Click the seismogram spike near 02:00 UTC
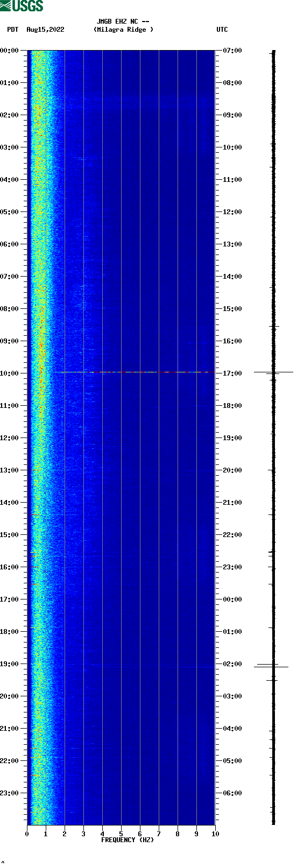The width and height of the screenshot is (297, 868). [272, 667]
